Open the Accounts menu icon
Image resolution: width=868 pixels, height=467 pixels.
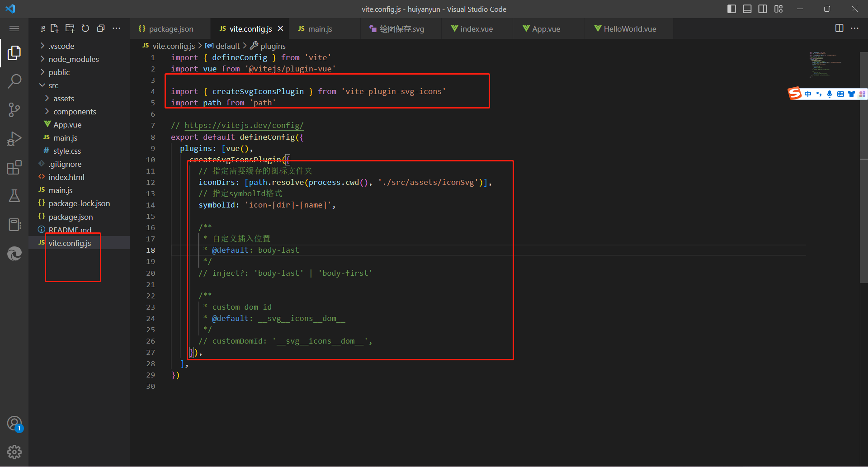point(14,424)
